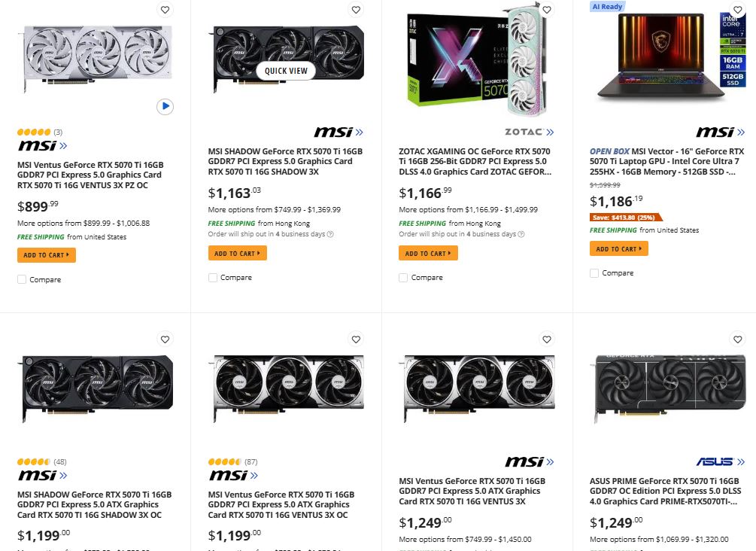Add the open box MSI Vector laptop to cart
756x551 pixels.
coord(618,249)
